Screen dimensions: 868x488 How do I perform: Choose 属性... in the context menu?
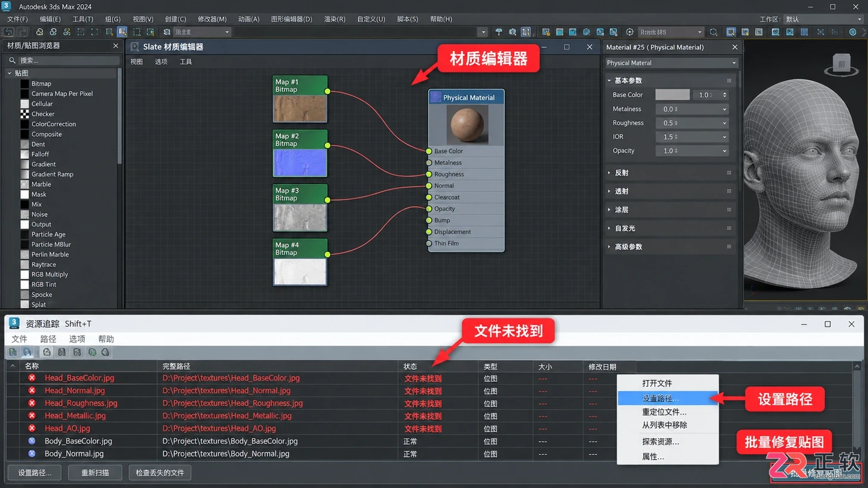pos(668,457)
